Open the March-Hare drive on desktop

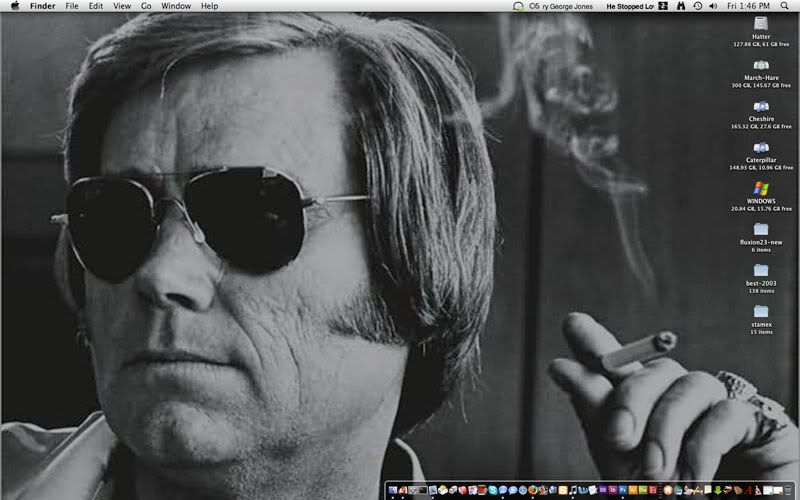[x=760, y=64]
